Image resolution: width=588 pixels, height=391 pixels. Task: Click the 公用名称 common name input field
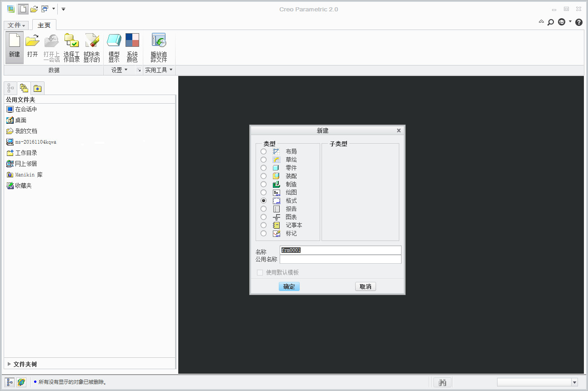341,259
